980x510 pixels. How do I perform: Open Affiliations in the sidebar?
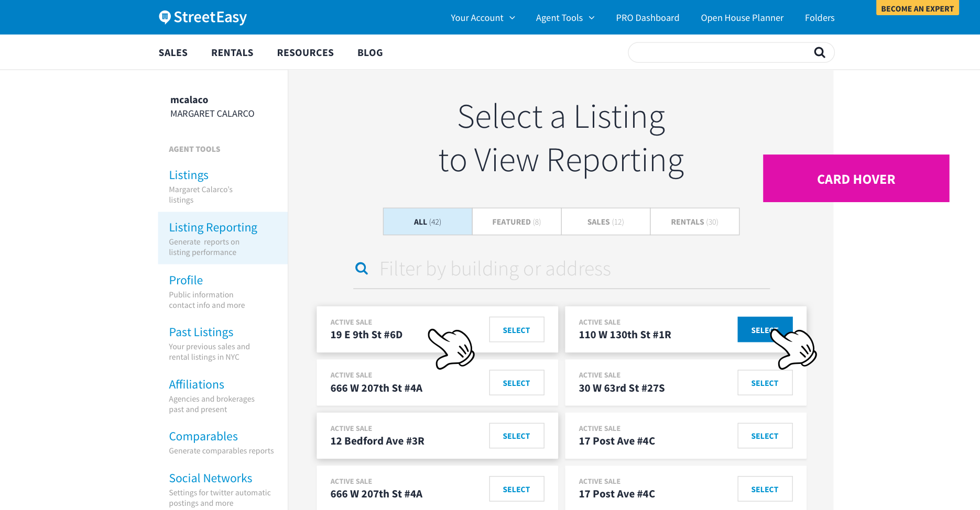click(197, 384)
